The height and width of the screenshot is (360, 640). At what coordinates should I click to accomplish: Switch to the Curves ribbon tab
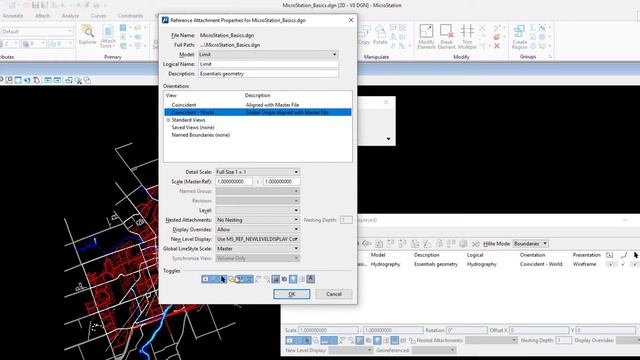click(x=98, y=16)
